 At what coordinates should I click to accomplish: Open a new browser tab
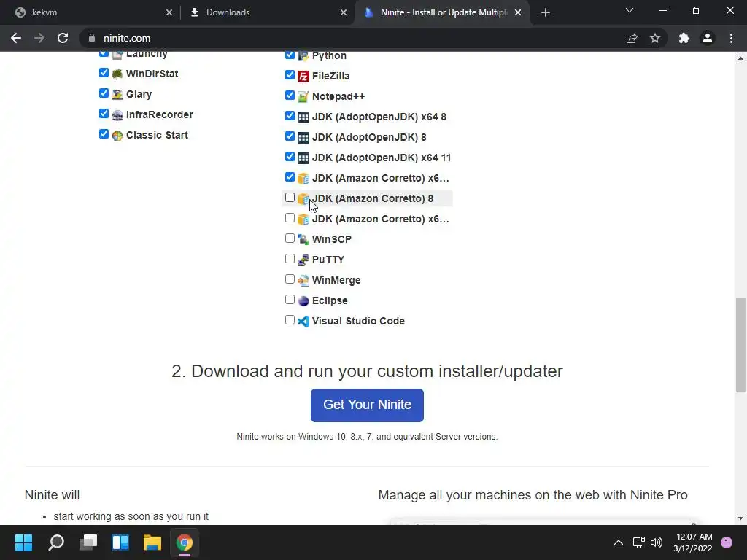(546, 12)
